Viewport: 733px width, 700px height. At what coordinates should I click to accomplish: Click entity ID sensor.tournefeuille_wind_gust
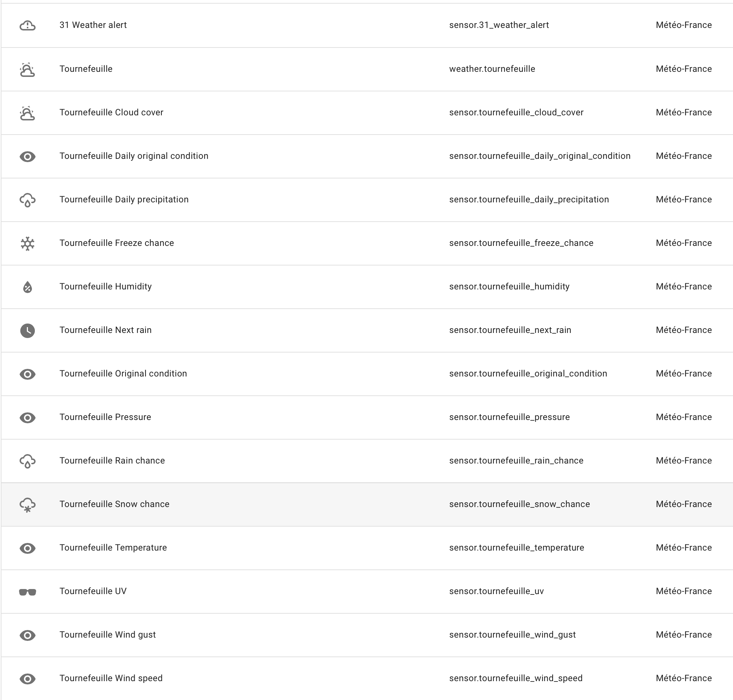[512, 635]
